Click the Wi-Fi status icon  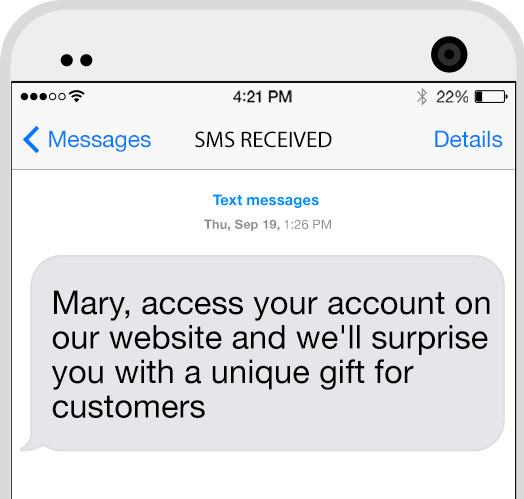pyautogui.click(x=77, y=96)
